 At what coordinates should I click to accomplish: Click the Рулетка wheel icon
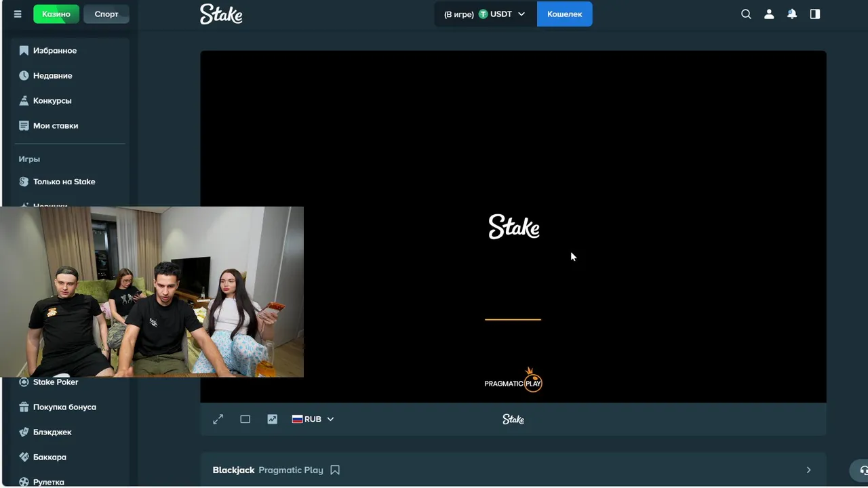click(24, 482)
